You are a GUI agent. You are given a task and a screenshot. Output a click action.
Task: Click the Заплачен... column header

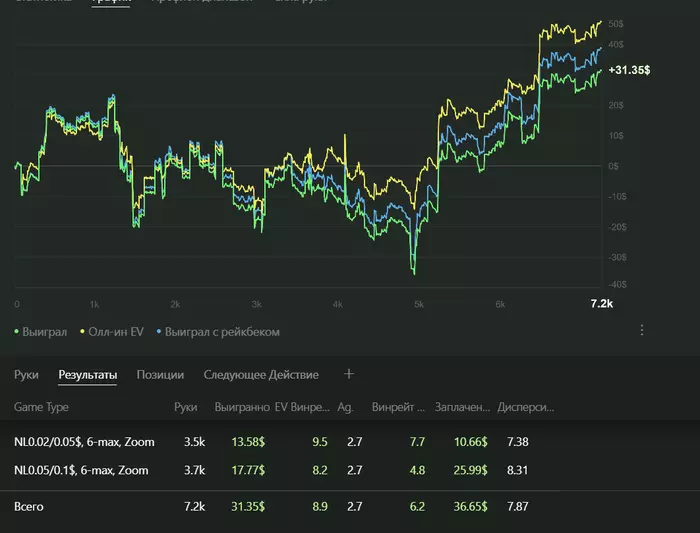pyautogui.click(x=463, y=407)
